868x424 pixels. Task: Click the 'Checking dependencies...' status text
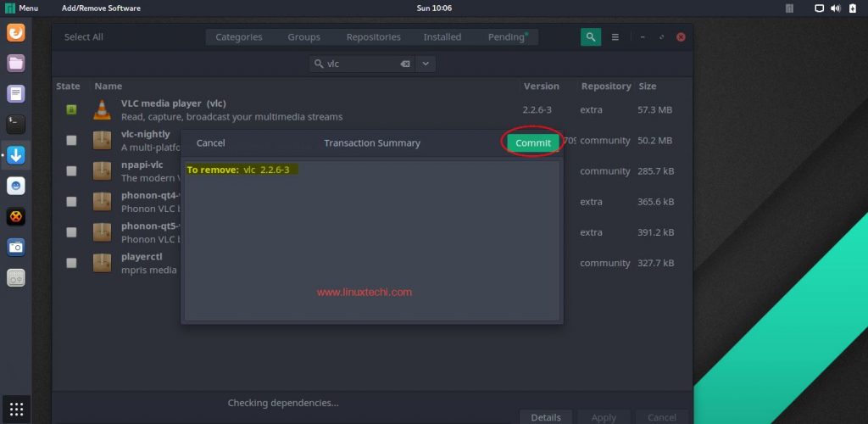[283, 403]
